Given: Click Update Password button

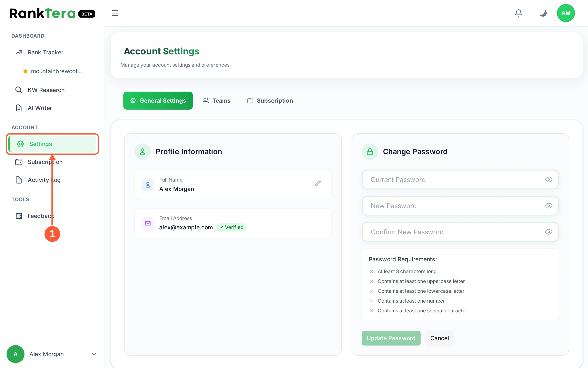Looking at the screenshot, I should click(x=391, y=338).
